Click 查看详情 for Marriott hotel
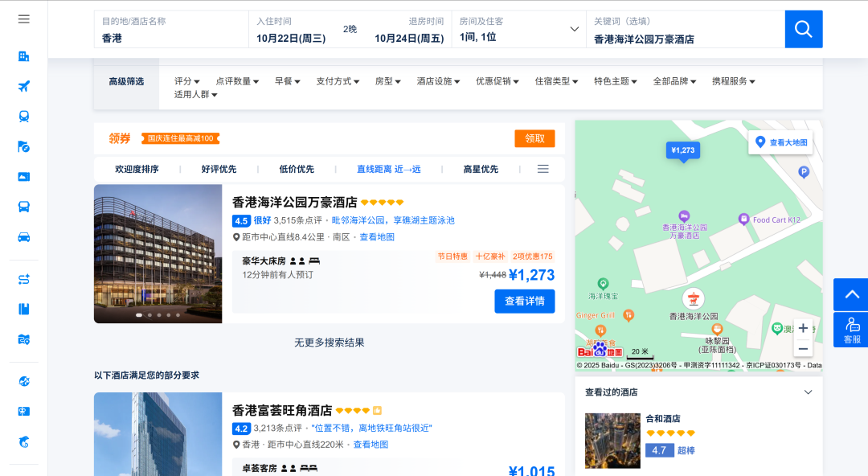The height and width of the screenshot is (476, 868). 524,302
